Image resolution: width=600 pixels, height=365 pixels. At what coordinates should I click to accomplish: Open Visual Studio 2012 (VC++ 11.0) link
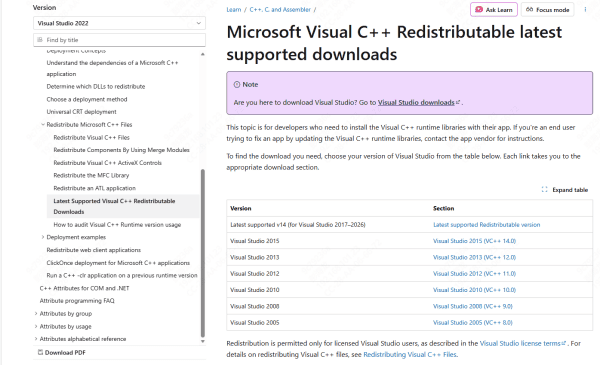474,274
